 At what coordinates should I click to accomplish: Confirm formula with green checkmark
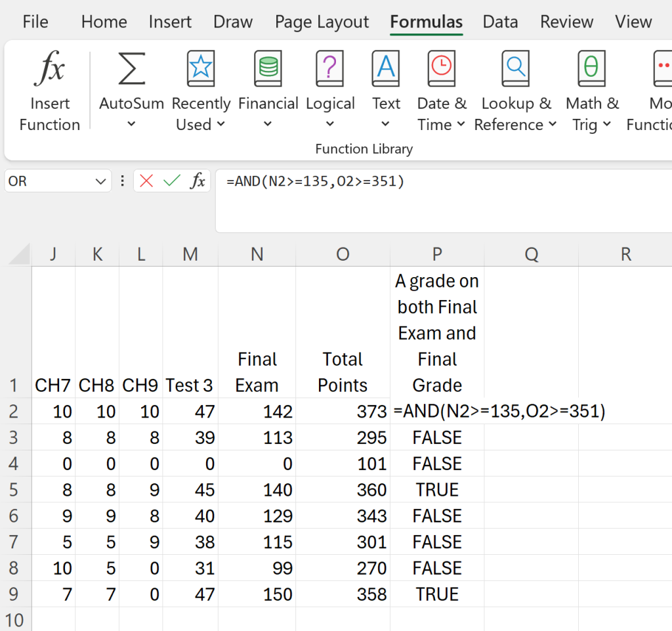[172, 181]
